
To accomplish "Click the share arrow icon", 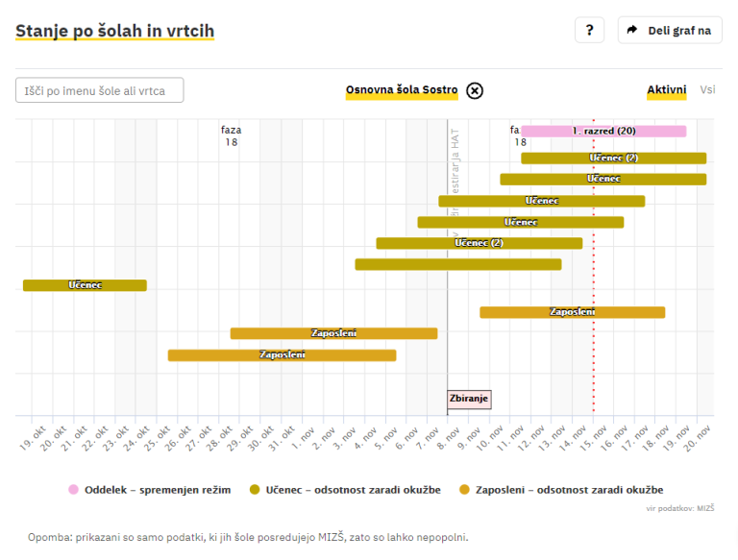I will [632, 30].
